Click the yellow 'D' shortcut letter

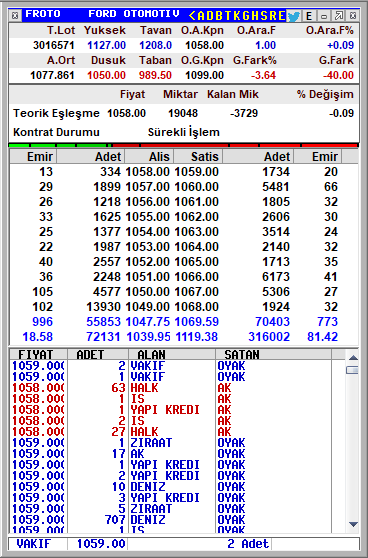[x=210, y=16]
